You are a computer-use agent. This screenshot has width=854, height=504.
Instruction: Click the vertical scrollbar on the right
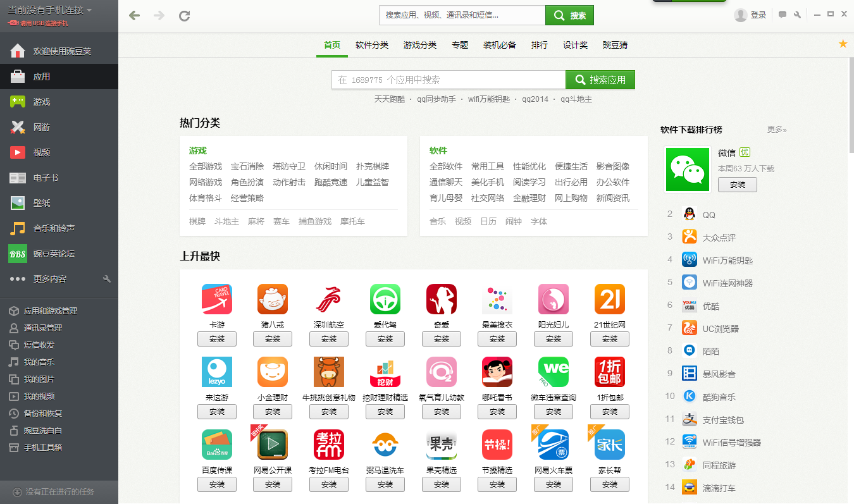(851, 104)
